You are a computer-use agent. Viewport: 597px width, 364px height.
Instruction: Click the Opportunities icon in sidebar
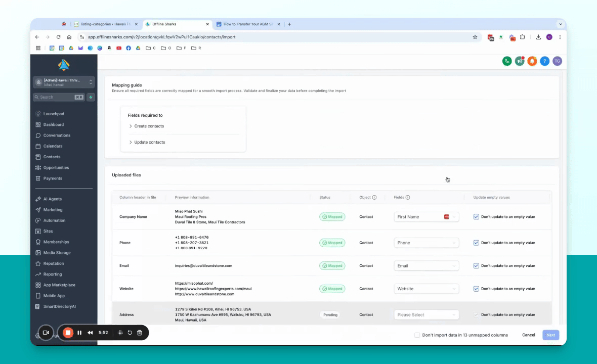coord(38,167)
